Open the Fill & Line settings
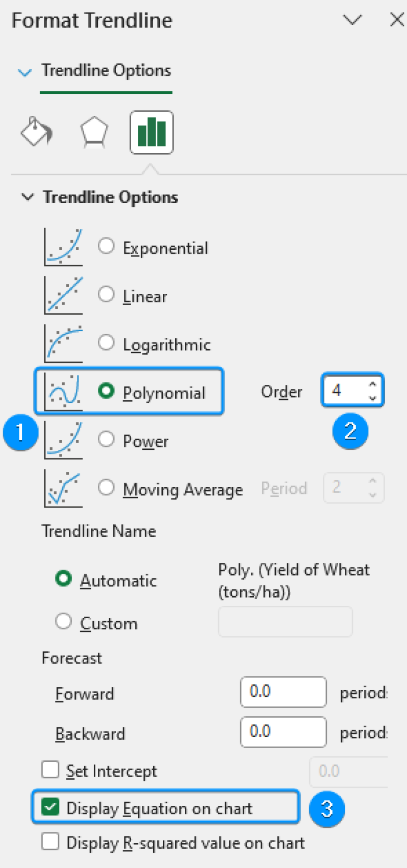 point(36,132)
